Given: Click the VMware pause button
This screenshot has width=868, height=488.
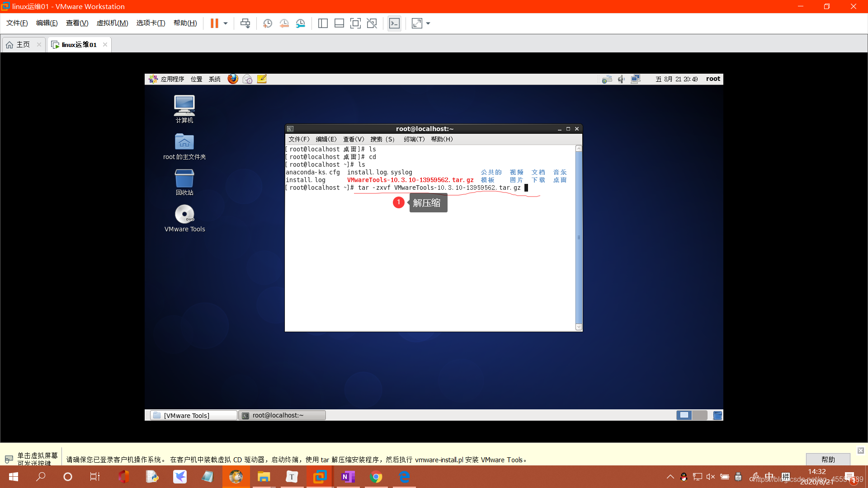Looking at the screenshot, I should [214, 23].
